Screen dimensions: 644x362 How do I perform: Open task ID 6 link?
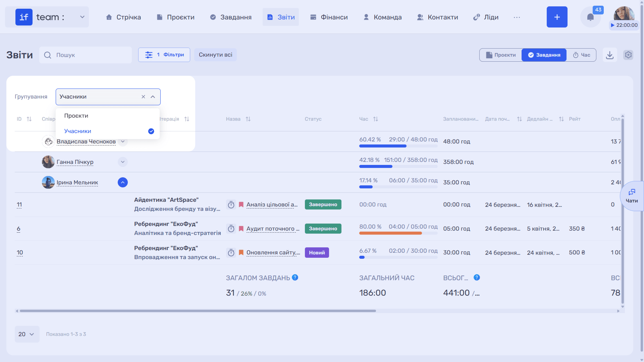click(18, 229)
